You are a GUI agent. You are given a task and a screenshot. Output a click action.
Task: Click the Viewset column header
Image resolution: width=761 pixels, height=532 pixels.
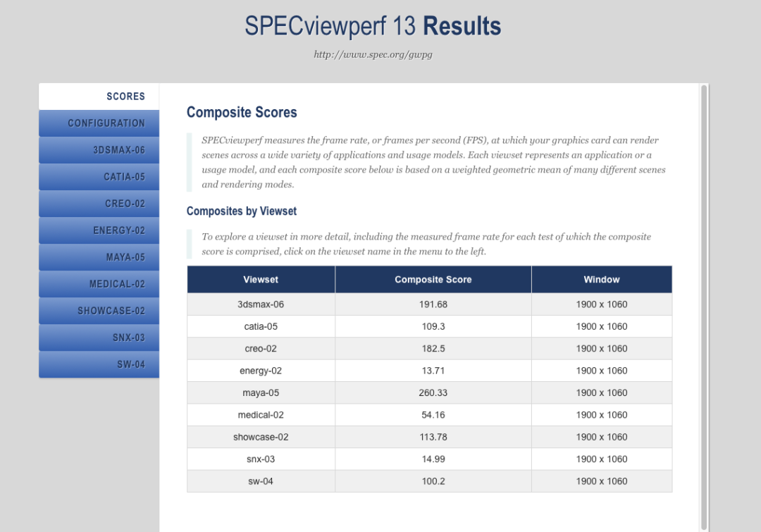coord(261,280)
